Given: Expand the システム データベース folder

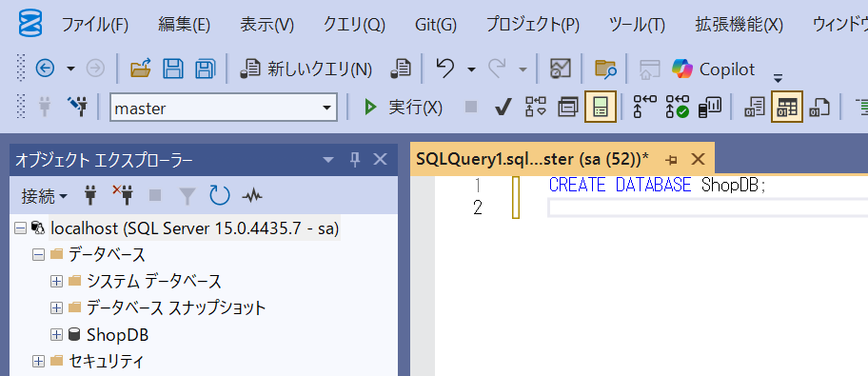Looking at the screenshot, I should (56, 282).
